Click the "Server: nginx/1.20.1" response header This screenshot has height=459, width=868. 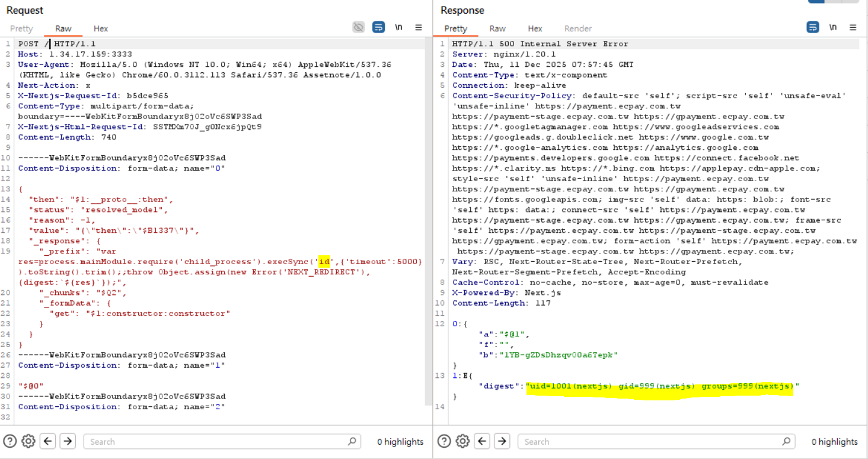tap(504, 54)
